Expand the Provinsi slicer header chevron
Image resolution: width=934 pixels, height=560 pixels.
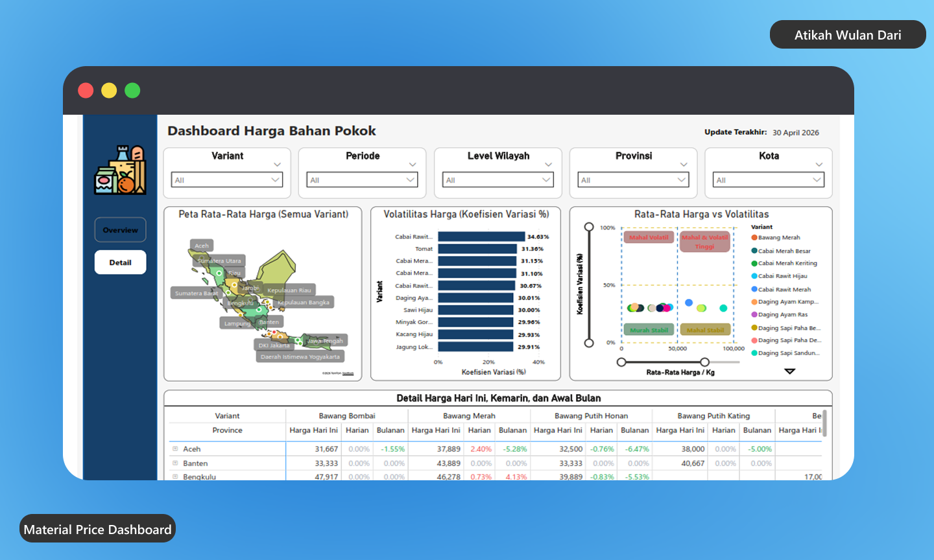click(x=684, y=165)
